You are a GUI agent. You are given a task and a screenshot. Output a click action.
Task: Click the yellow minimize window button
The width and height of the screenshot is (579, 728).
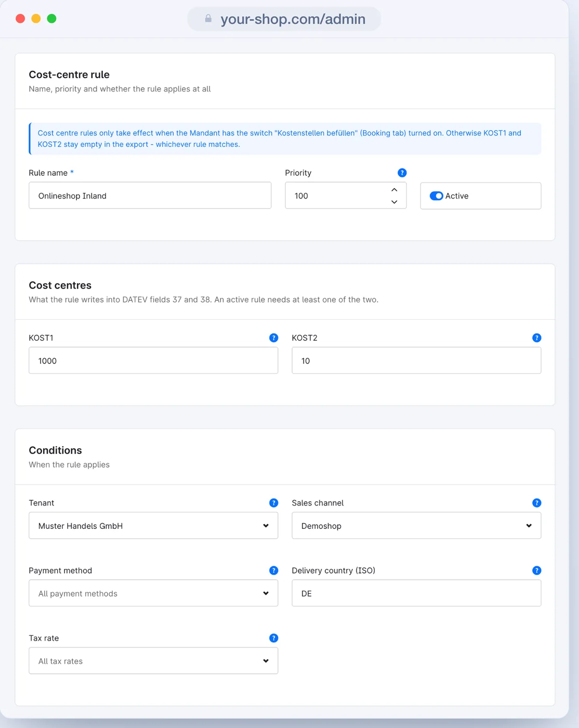[x=36, y=19]
